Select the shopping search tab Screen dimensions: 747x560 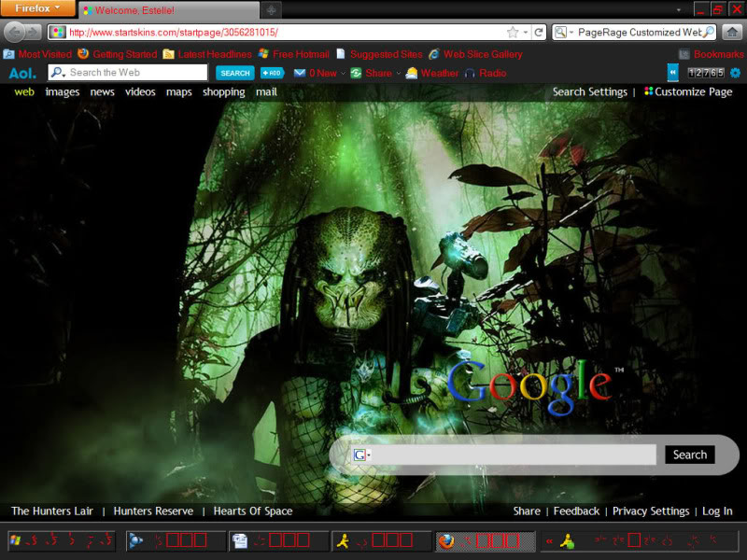224,91
